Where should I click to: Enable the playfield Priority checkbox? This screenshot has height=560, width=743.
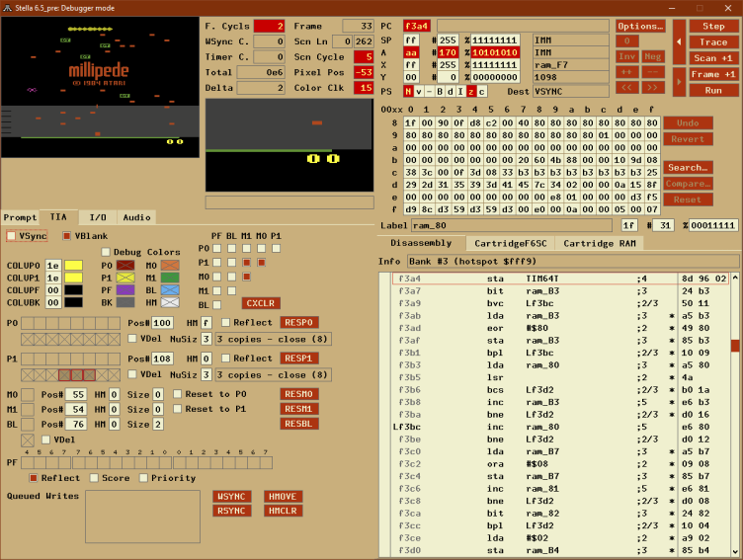pos(144,478)
